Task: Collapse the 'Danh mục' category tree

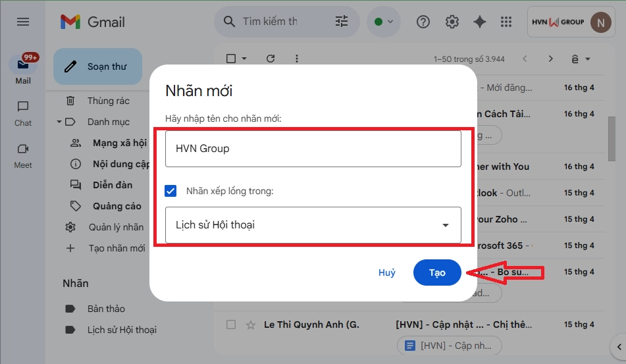Action: pos(59,122)
